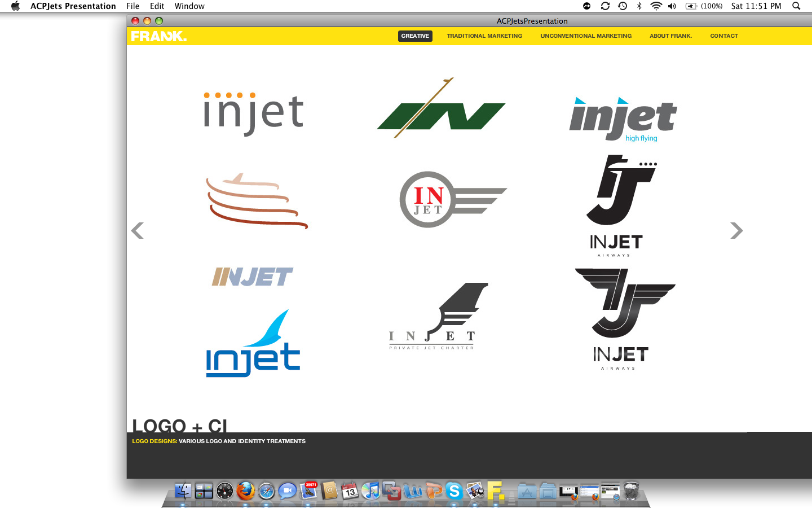Open Spotlight search magnifier
This screenshot has height=508, width=812.
tap(796, 6)
